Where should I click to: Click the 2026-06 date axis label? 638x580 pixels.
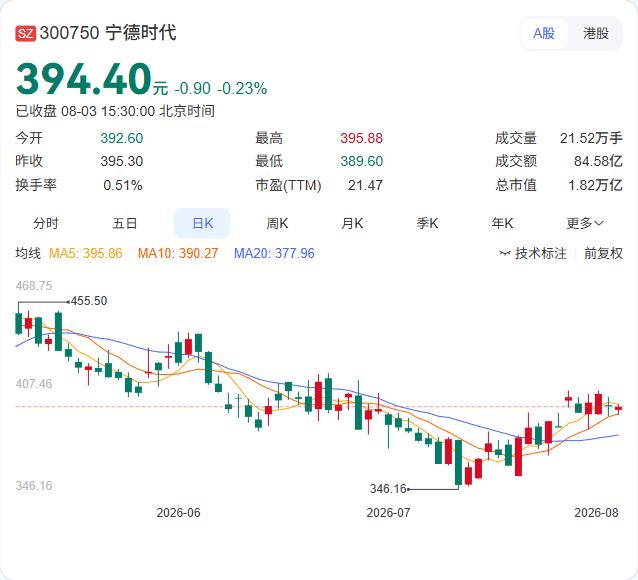pos(178,512)
